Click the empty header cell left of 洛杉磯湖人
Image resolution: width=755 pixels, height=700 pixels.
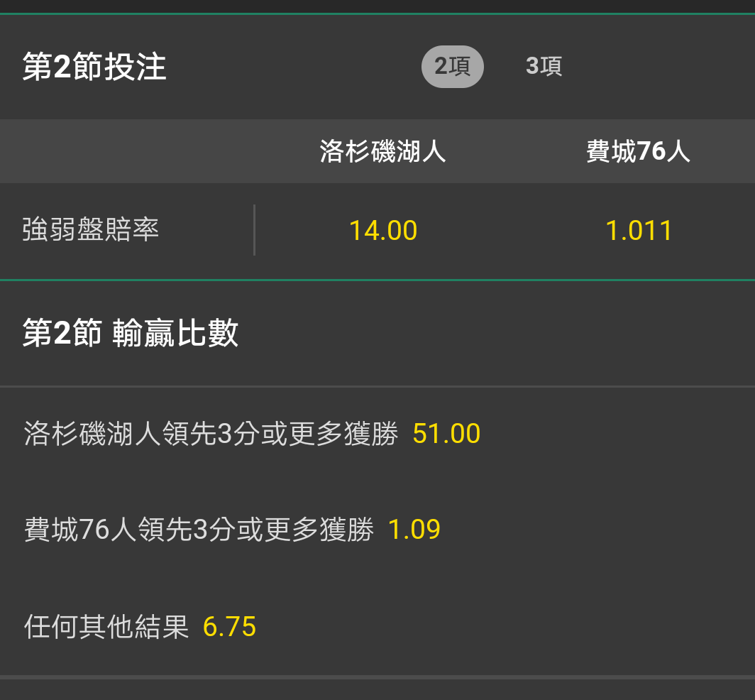coord(128,151)
